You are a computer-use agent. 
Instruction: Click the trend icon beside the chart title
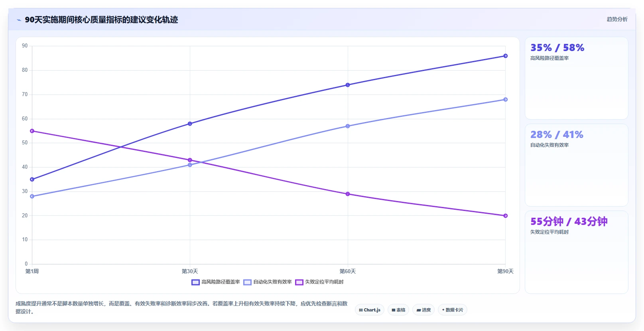[19, 20]
